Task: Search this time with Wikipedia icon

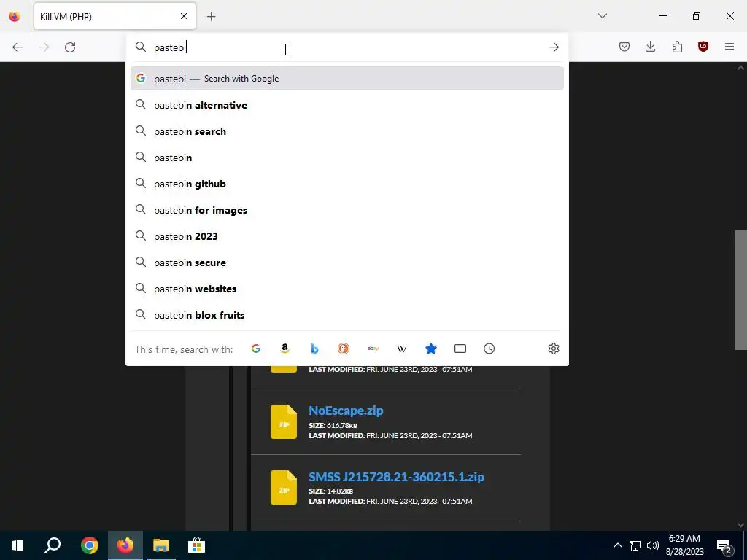Action: 402,349
